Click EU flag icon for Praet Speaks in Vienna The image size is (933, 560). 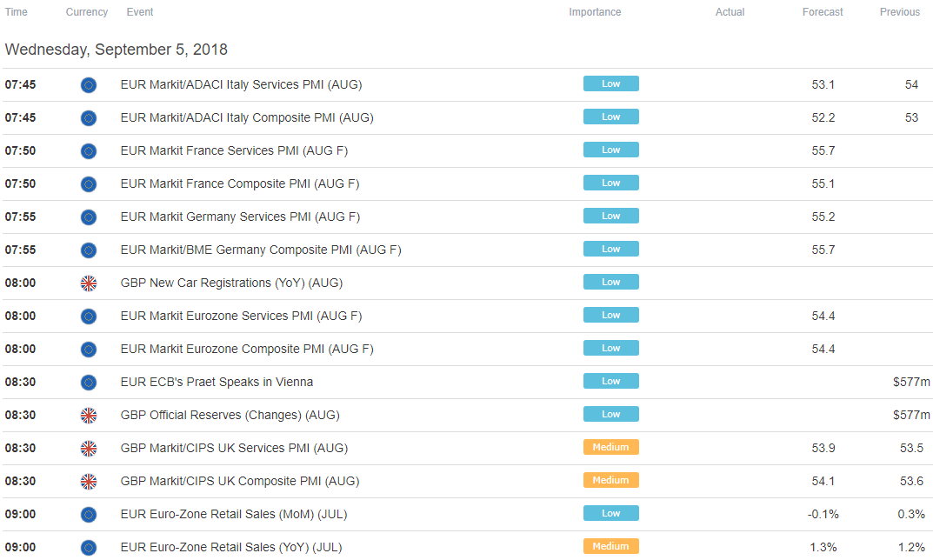(89, 383)
